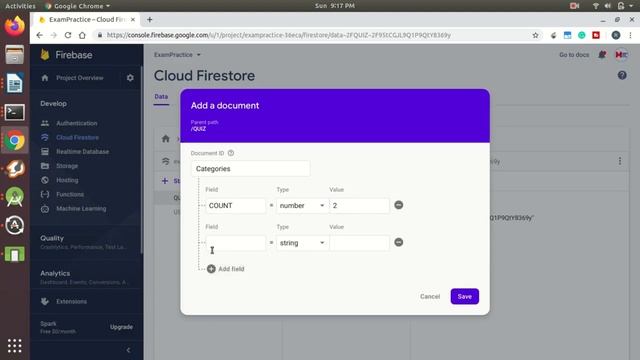The width and height of the screenshot is (640, 360).
Task: Open Functions in sidebar
Action: (x=70, y=194)
